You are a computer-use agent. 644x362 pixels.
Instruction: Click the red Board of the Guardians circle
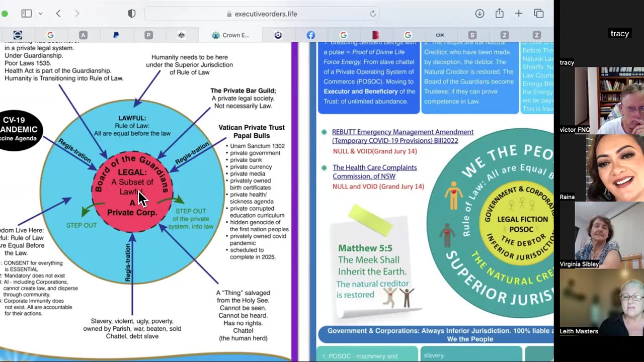pyautogui.click(x=132, y=191)
